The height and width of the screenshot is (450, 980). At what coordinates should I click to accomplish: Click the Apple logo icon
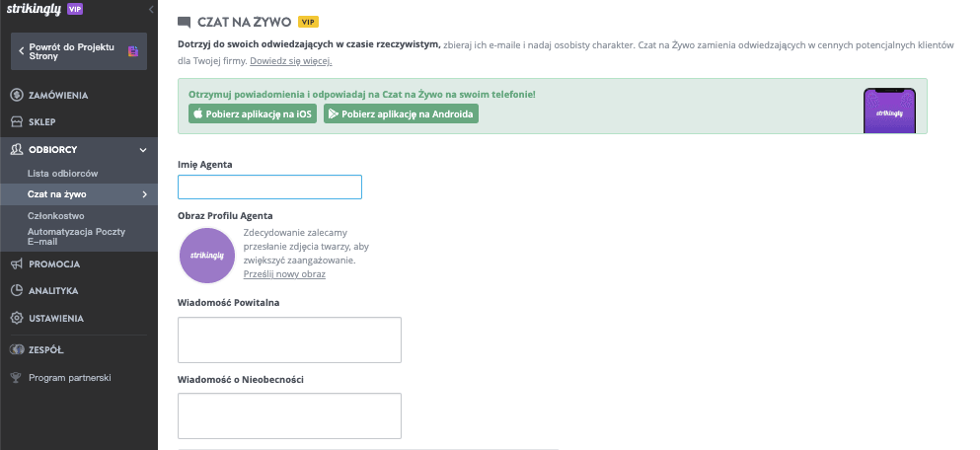198,113
